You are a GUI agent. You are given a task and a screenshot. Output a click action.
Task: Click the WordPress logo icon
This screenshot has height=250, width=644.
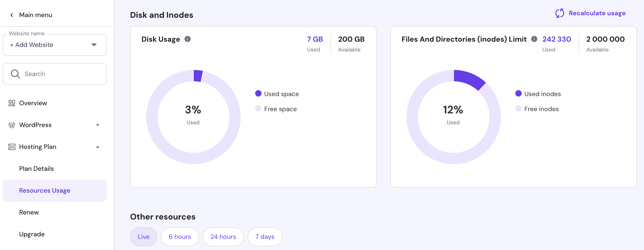pyautogui.click(x=12, y=125)
